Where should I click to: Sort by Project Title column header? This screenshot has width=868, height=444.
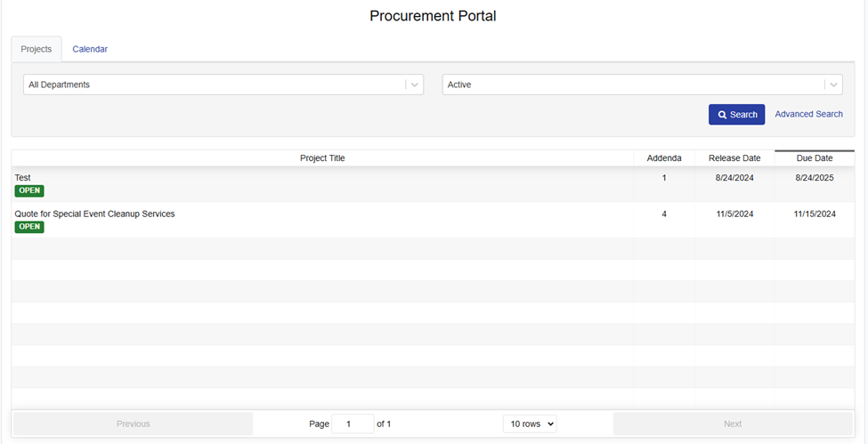[x=322, y=158]
